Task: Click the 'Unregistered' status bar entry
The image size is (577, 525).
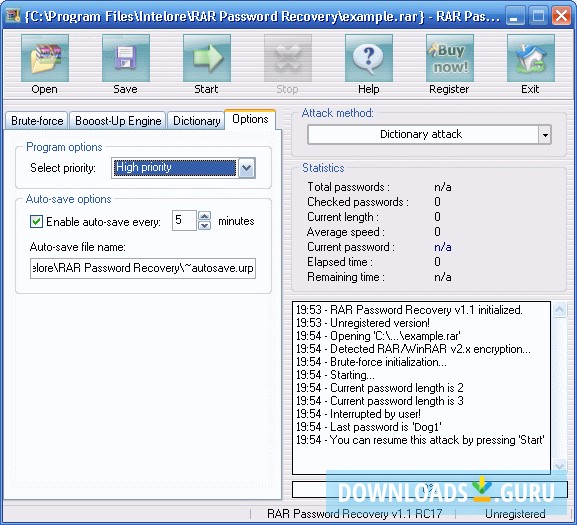Action: click(x=515, y=514)
